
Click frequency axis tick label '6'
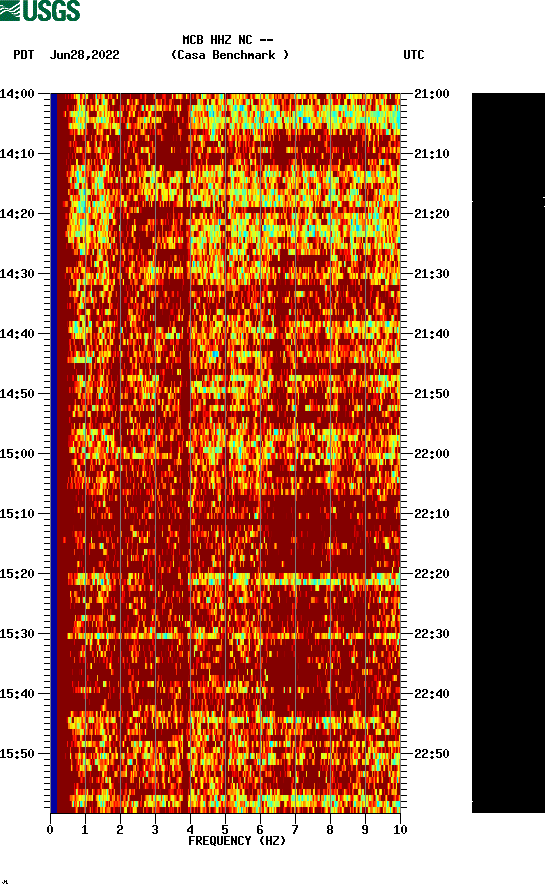[x=260, y=830]
